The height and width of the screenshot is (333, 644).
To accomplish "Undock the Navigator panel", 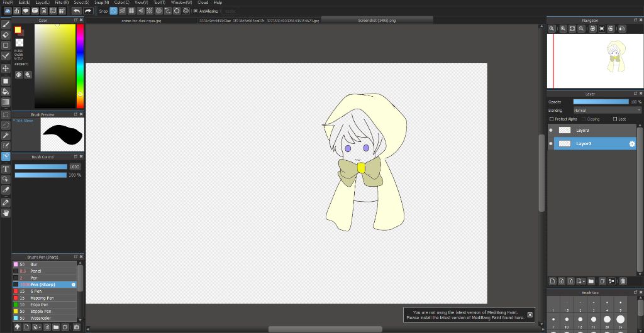I will pyautogui.click(x=635, y=20).
